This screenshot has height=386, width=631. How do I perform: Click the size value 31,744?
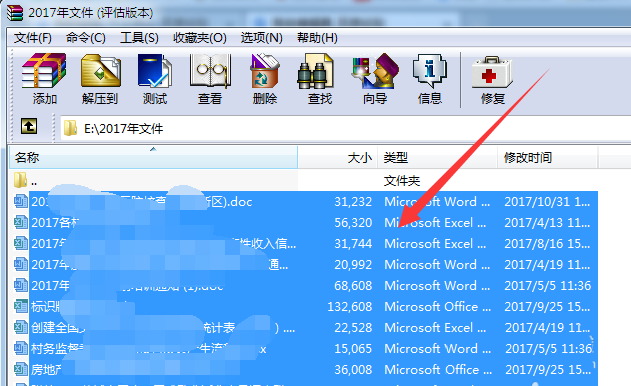[x=353, y=243]
